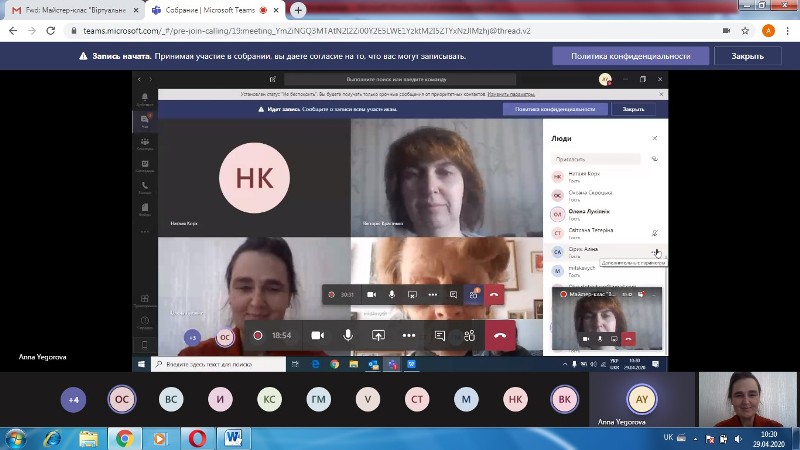Show hidden system tray icons arrow
The height and width of the screenshot is (450, 800).
[695, 439]
